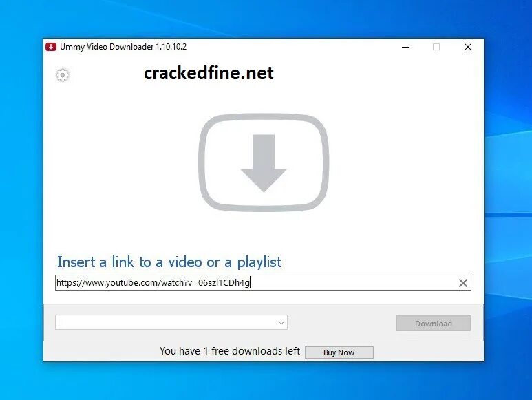This screenshot has height=400, width=532.
Task: Minimize the Ummy Video Downloader window
Action: tap(405, 47)
